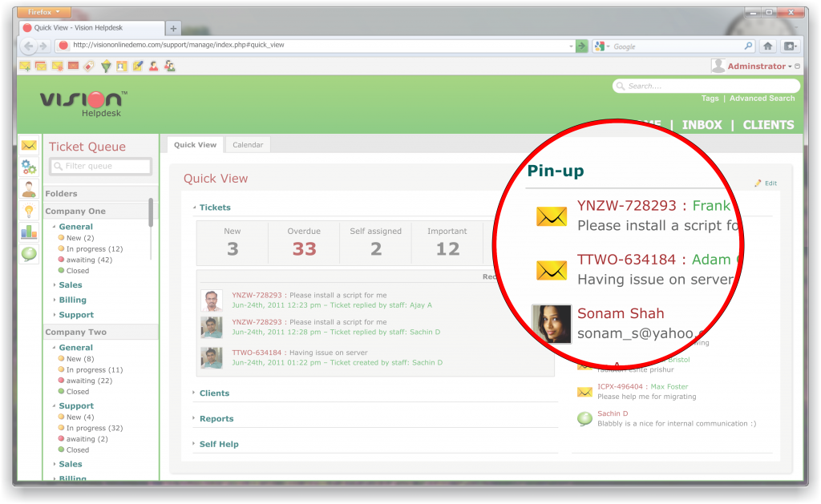Click the green funnel filter toolbar icon
Viewport: 821px width, 504px height.
click(105, 67)
